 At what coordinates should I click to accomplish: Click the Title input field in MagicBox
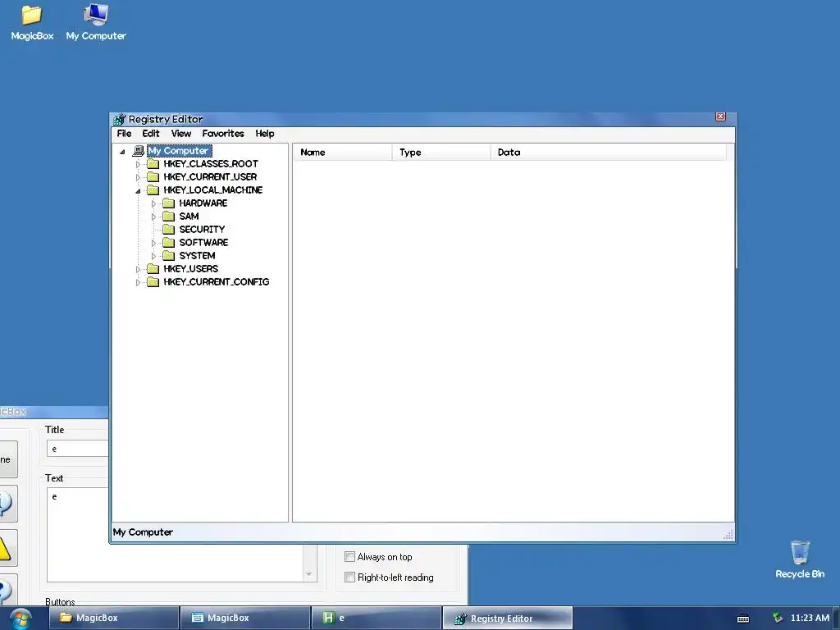(78, 449)
